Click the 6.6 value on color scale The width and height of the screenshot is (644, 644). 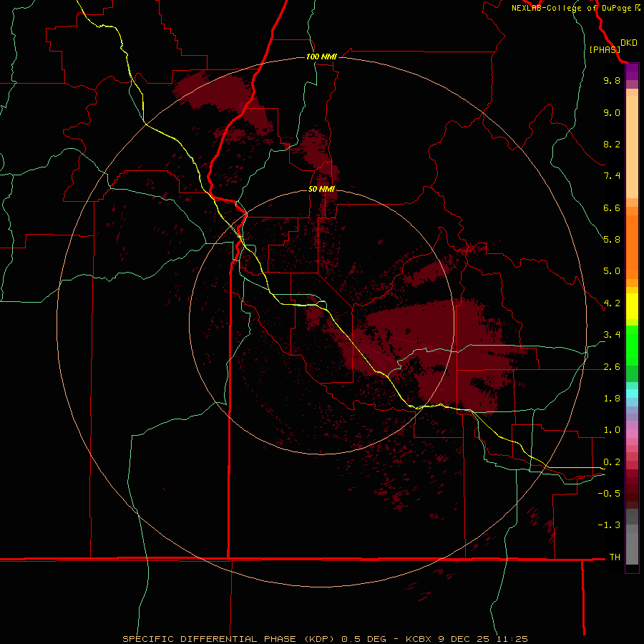coord(612,208)
